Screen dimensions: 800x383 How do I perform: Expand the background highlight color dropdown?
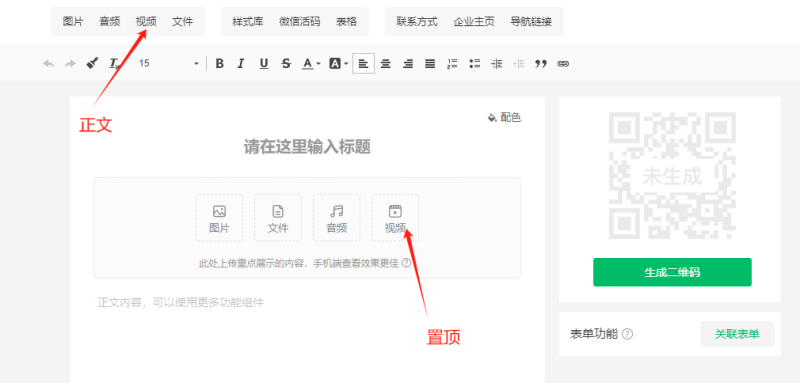(346, 64)
